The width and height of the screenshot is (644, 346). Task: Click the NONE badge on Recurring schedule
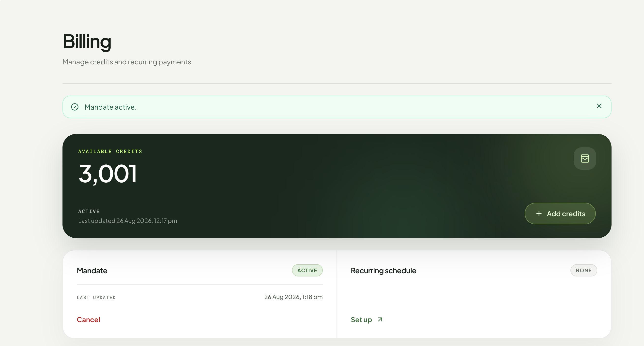(x=583, y=270)
